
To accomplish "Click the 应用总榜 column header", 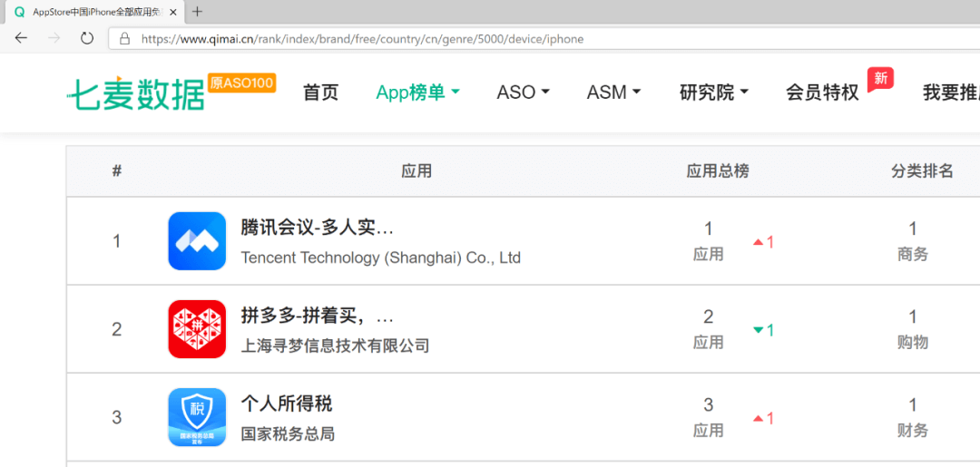I will [718, 171].
